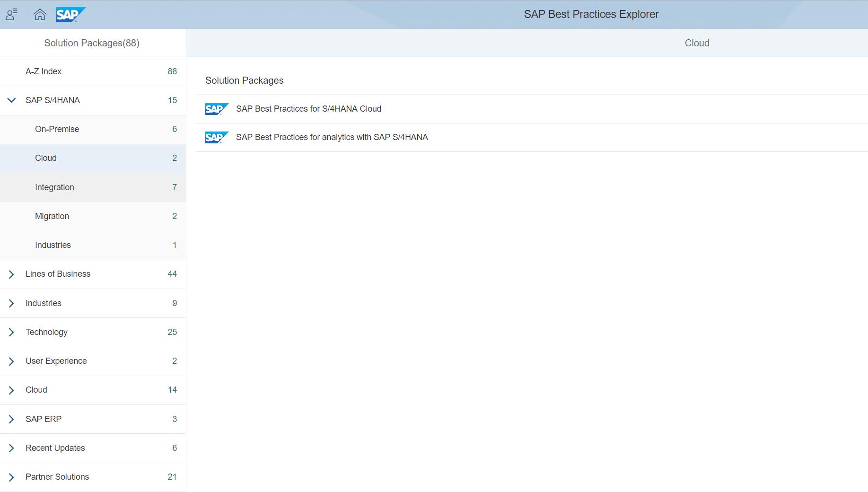Select Cloud under SAP S/4HANA
This screenshot has height=492, width=868.
tap(93, 158)
